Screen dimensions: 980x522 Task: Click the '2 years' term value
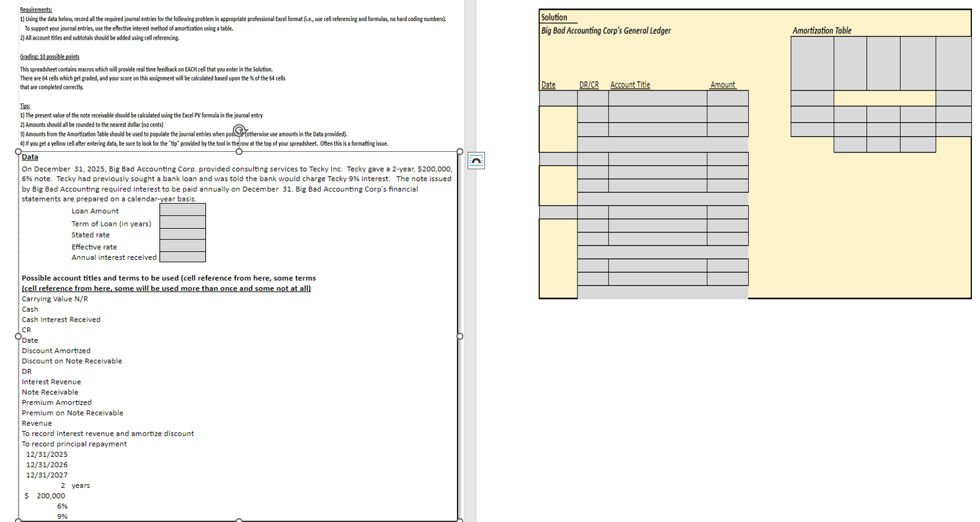pyautogui.click(x=75, y=485)
